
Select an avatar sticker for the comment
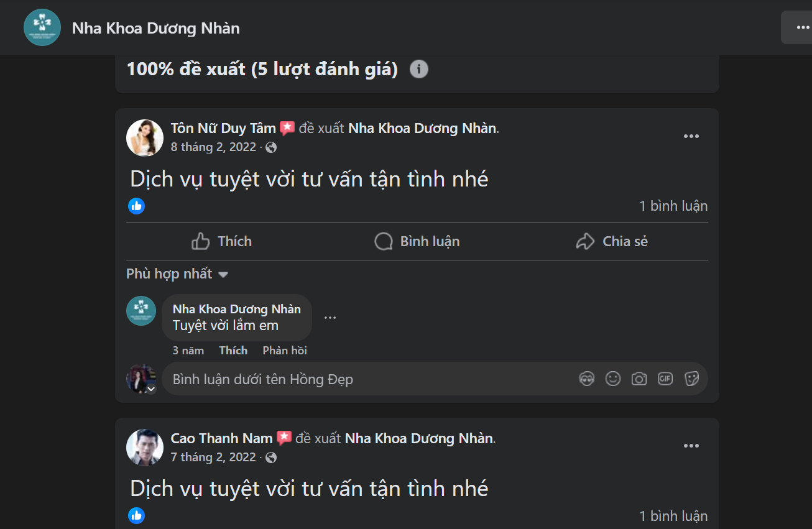[586, 379]
